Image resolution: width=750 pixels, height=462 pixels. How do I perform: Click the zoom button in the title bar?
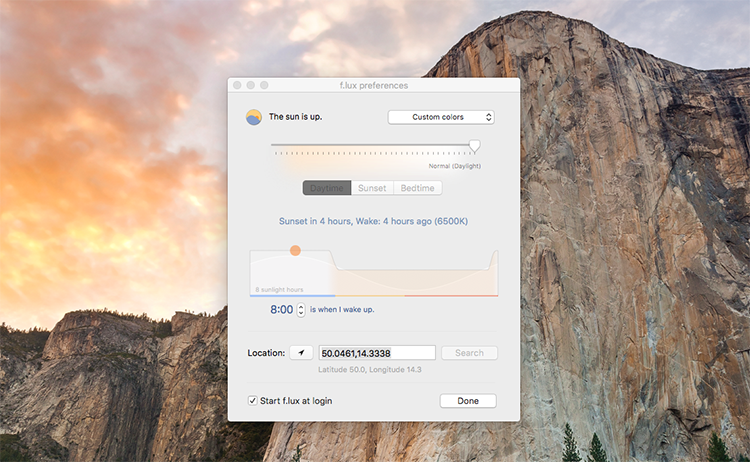(x=264, y=86)
